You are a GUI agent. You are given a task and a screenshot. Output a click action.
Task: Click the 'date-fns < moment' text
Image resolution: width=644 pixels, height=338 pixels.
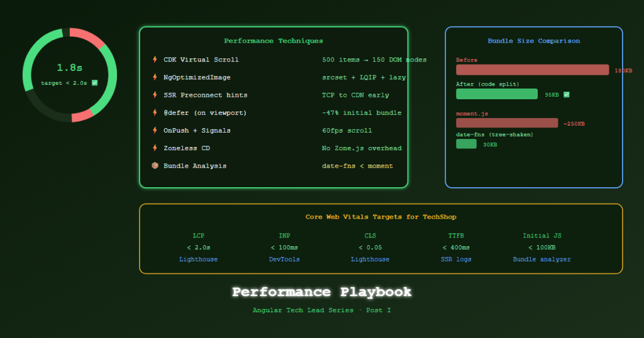[x=357, y=166]
